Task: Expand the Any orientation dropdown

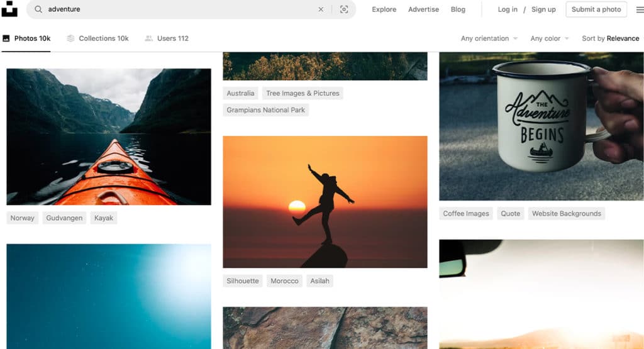Action: click(x=489, y=38)
